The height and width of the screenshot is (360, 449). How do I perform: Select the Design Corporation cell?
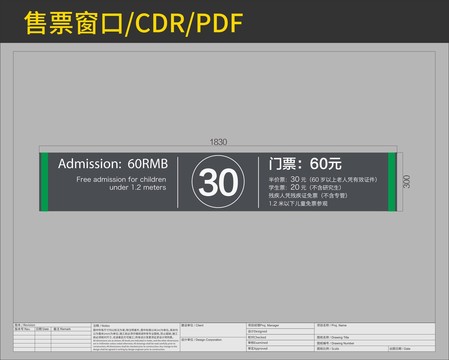coord(213,344)
